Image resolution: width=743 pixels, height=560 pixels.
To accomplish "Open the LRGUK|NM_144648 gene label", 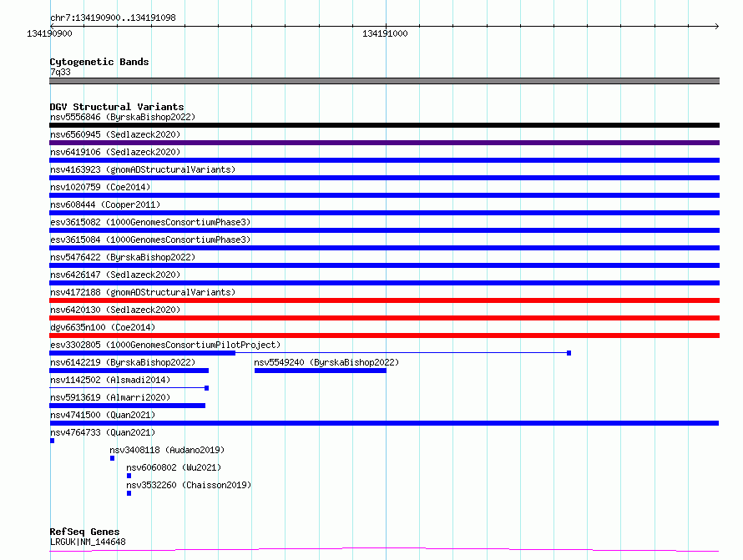I will pos(88,542).
